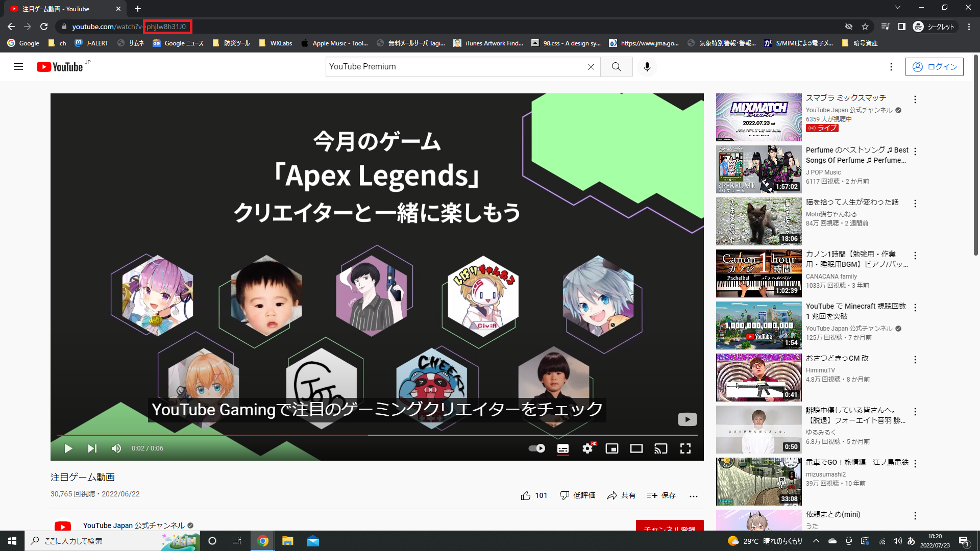Open the Cortana circle icon
The image size is (980, 551).
pyautogui.click(x=212, y=541)
